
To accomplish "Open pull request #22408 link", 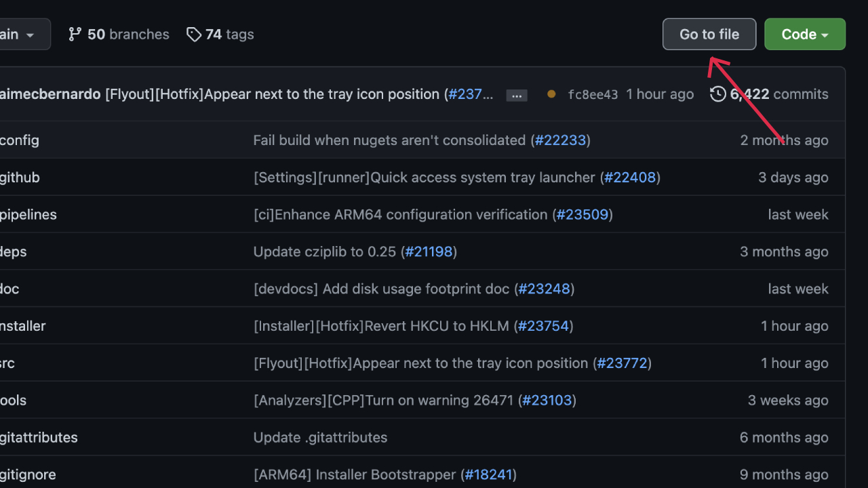I will pyautogui.click(x=630, y=178).
